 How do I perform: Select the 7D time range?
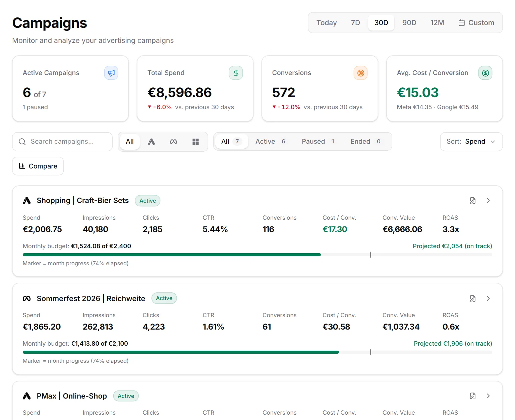point(355,23)
